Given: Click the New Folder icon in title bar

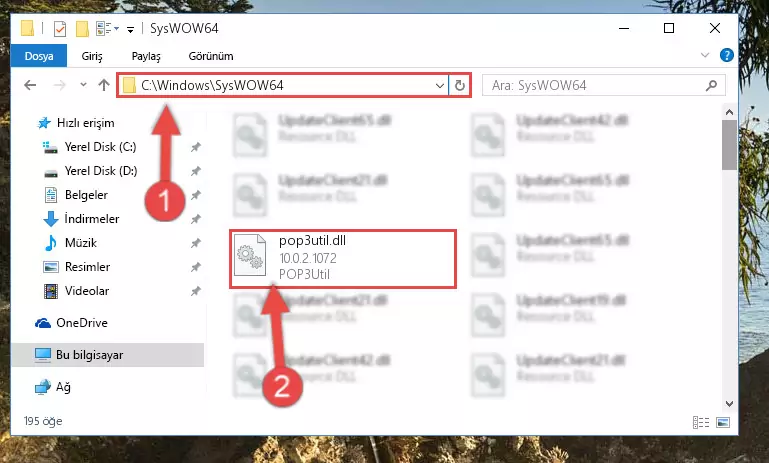Looking at the screenshot, I should tap(82, 29).
